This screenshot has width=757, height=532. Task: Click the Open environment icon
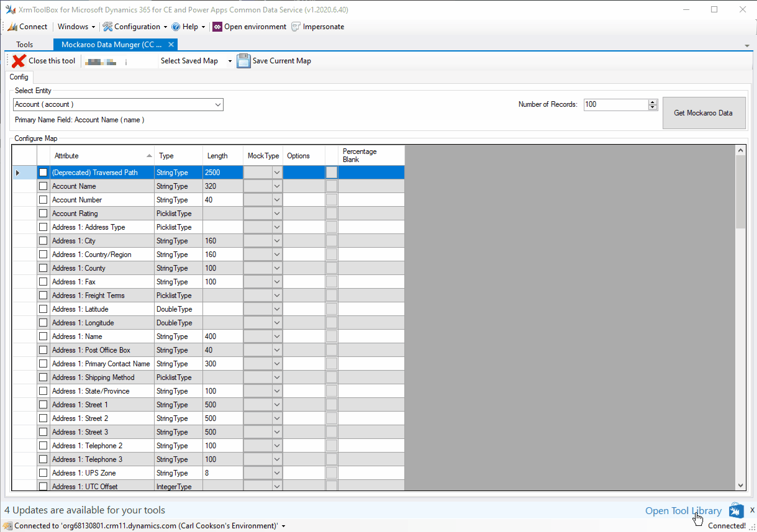(217, 27)
